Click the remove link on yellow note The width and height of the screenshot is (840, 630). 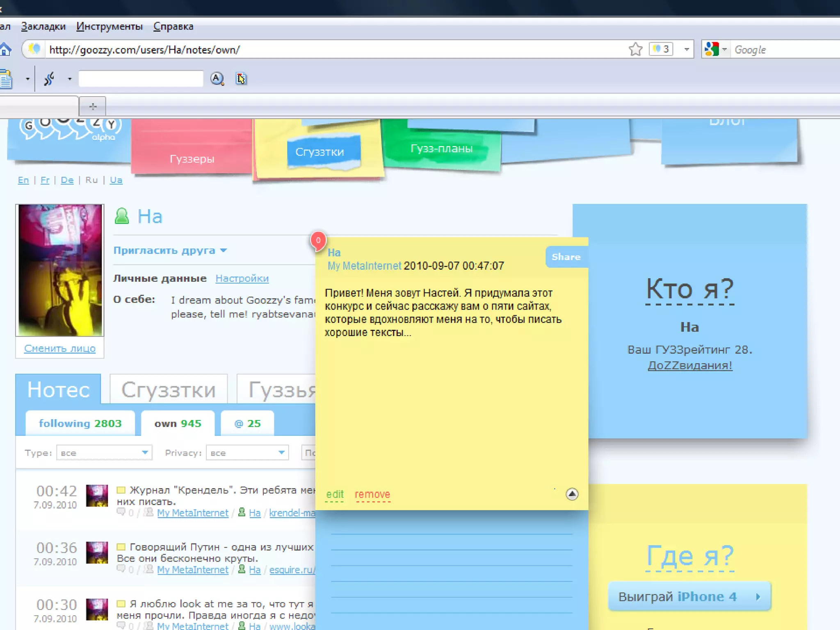[372, 494]
